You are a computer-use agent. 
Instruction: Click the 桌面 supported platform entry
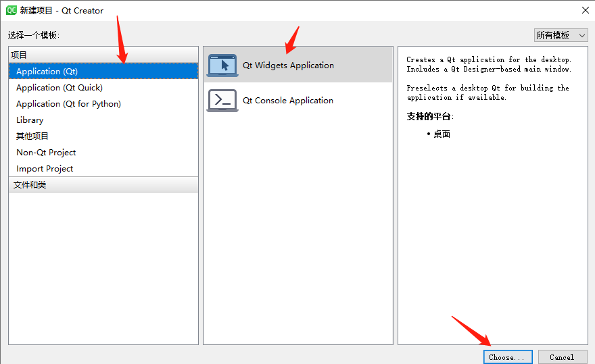[x=442, y=134]
